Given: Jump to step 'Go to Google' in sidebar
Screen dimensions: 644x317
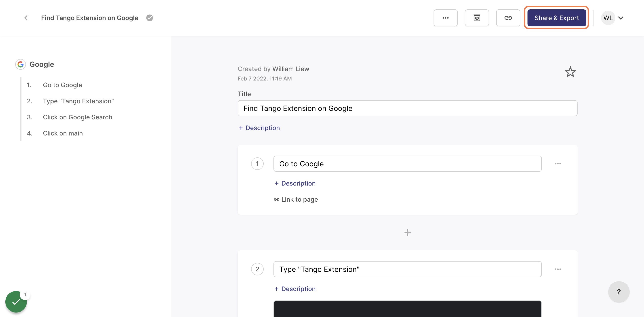Looking at the screenshot, I should click(x=62, y=85).
